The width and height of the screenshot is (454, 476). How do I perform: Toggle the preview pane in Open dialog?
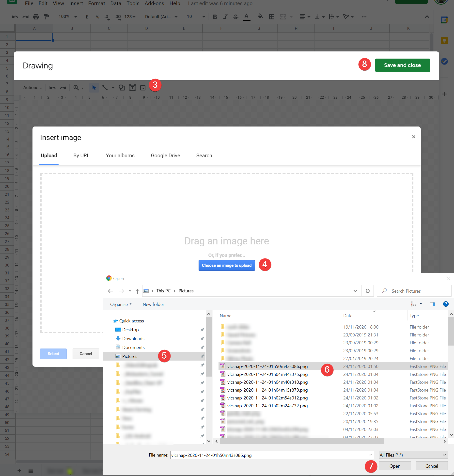coord(432,304)
